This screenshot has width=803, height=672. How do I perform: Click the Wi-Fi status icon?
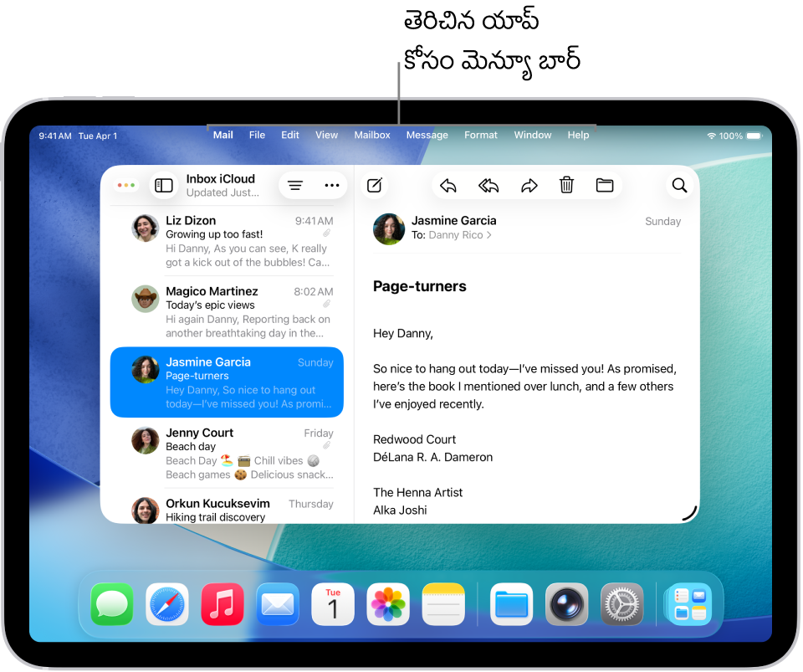pyautogui.click(x=711, y=136)
